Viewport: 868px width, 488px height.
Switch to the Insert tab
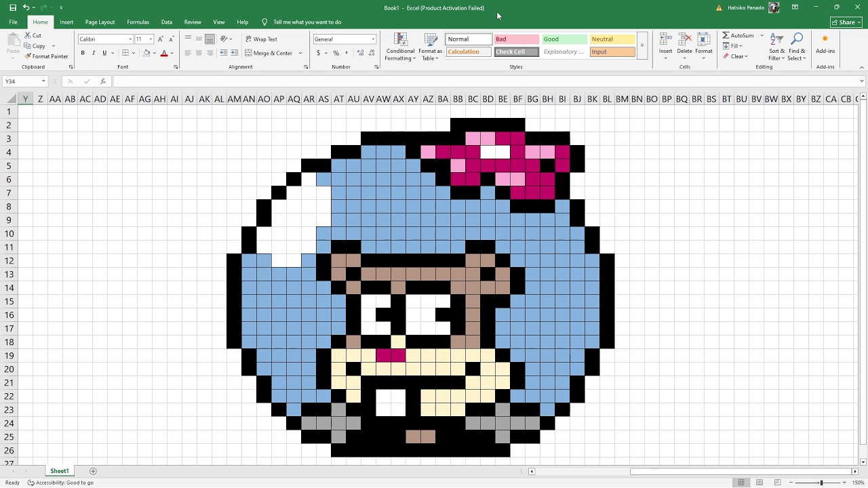[x=66, y=22]
